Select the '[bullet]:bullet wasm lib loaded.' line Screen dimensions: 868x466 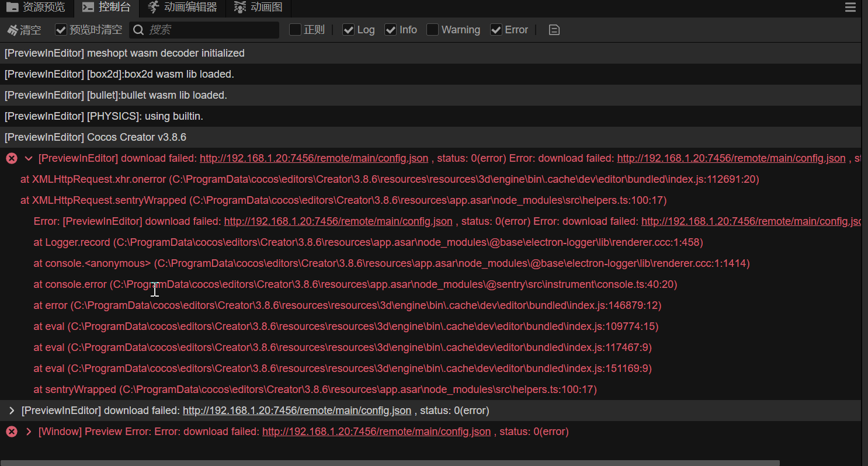(430, 95)
